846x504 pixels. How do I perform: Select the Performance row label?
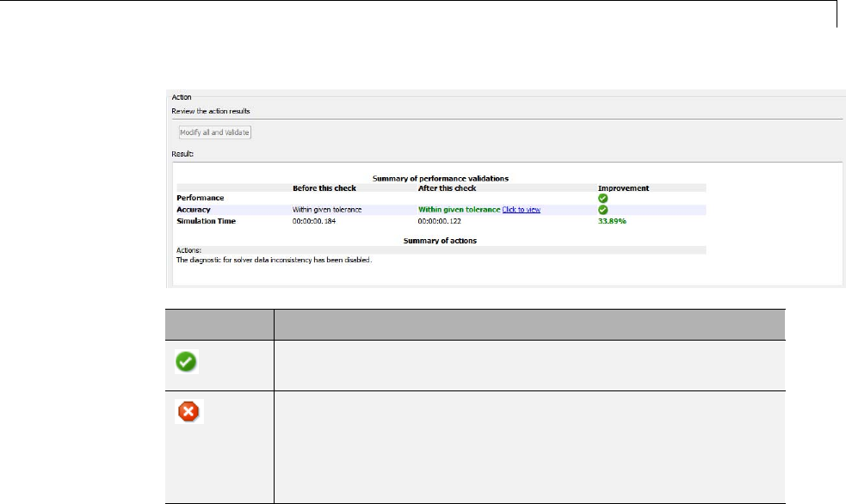coord(201,199)
